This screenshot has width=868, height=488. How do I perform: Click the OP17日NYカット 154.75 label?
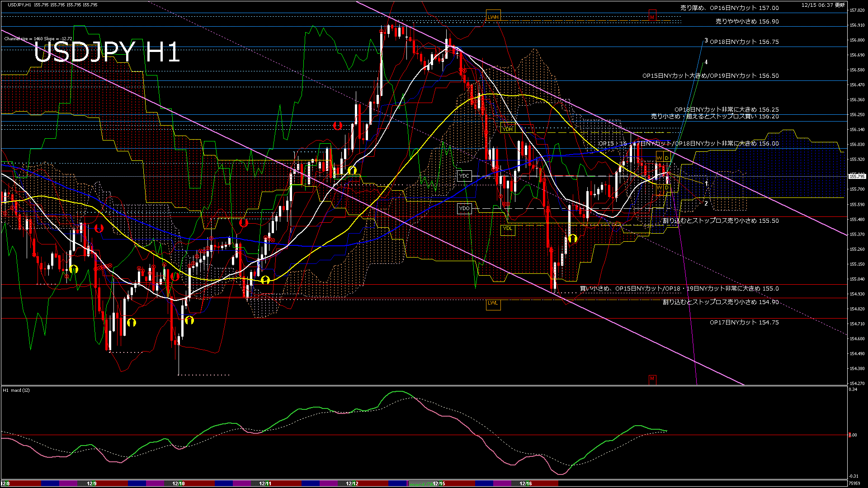(x=744, y=322)
